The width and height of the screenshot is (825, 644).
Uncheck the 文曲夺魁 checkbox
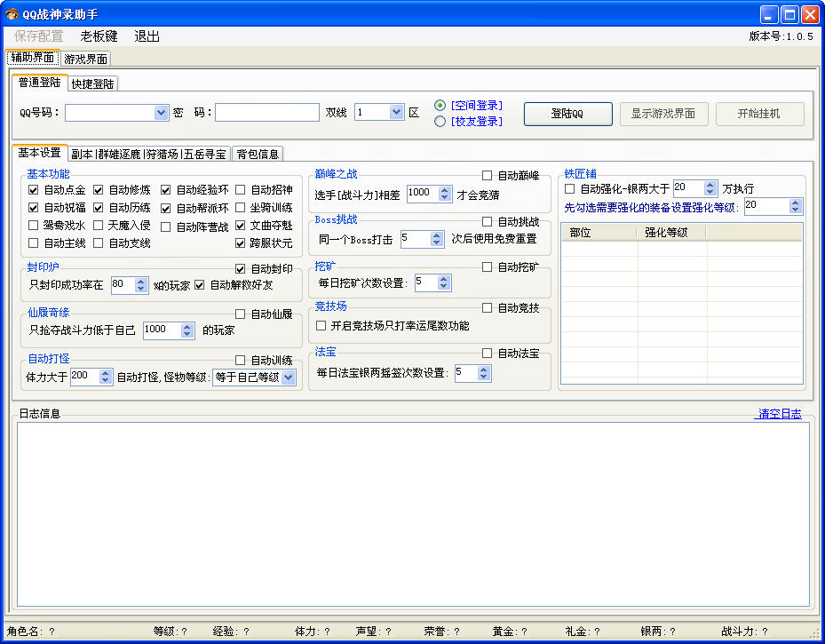pos(241,226)
